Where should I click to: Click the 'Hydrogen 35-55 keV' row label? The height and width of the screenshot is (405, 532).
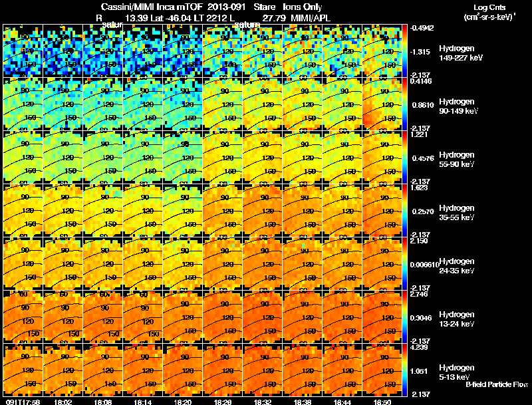(x=456, y=213)
